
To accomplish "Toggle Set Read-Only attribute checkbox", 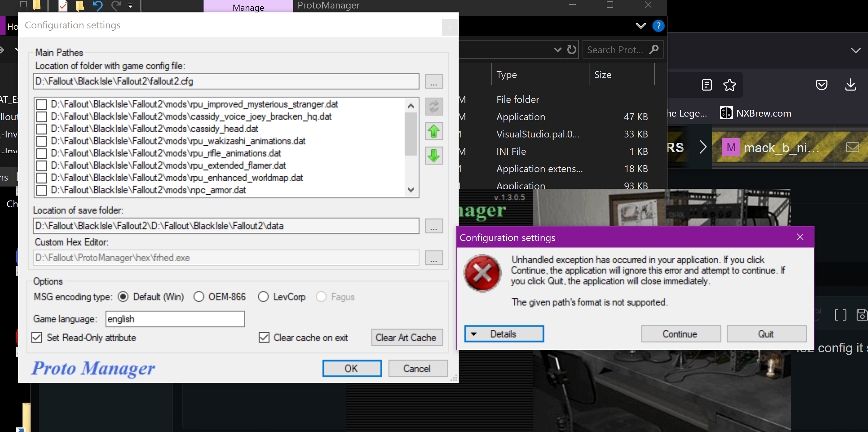I will tap(37, 338).
